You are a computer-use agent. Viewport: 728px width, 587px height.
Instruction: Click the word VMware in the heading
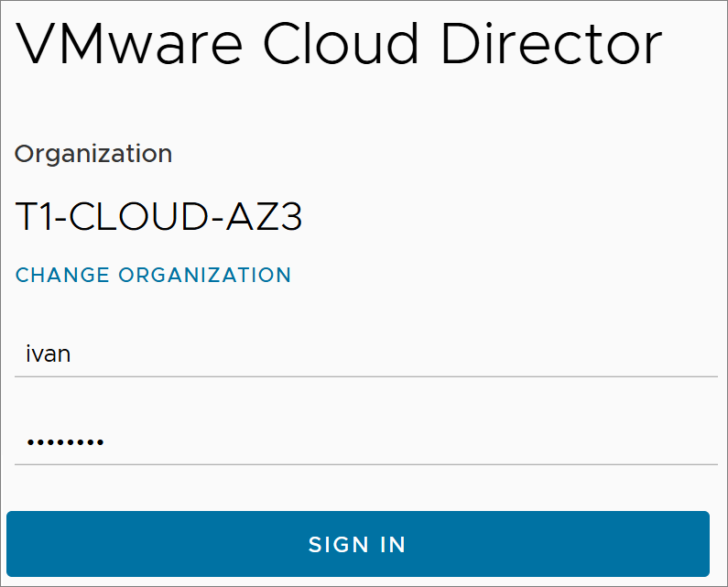(x=129, y=44)
